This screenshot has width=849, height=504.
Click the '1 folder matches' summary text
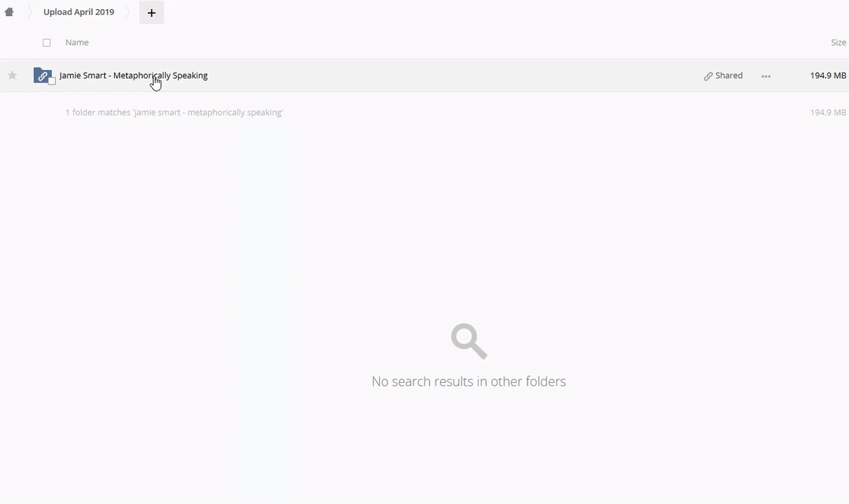point(174,113)
